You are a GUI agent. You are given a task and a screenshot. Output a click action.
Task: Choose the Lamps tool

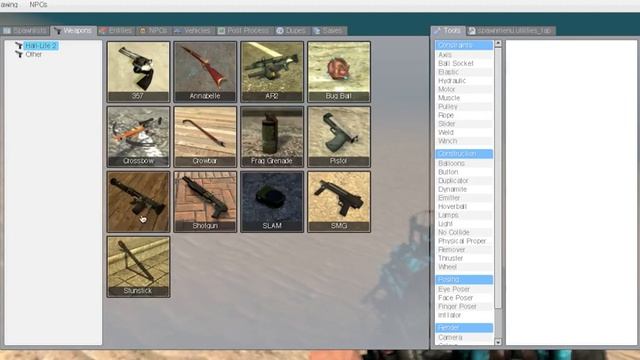[464, 215]
